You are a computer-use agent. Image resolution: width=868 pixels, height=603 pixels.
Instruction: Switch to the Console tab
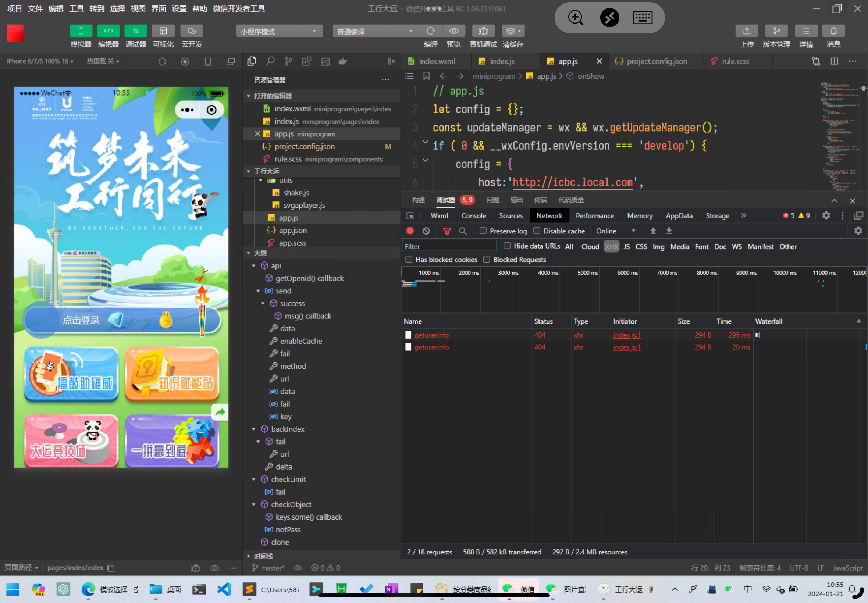tap(473, 216)
